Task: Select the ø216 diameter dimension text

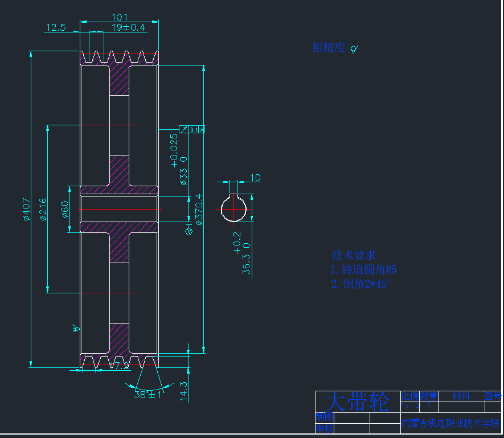Action: point(42,208)
